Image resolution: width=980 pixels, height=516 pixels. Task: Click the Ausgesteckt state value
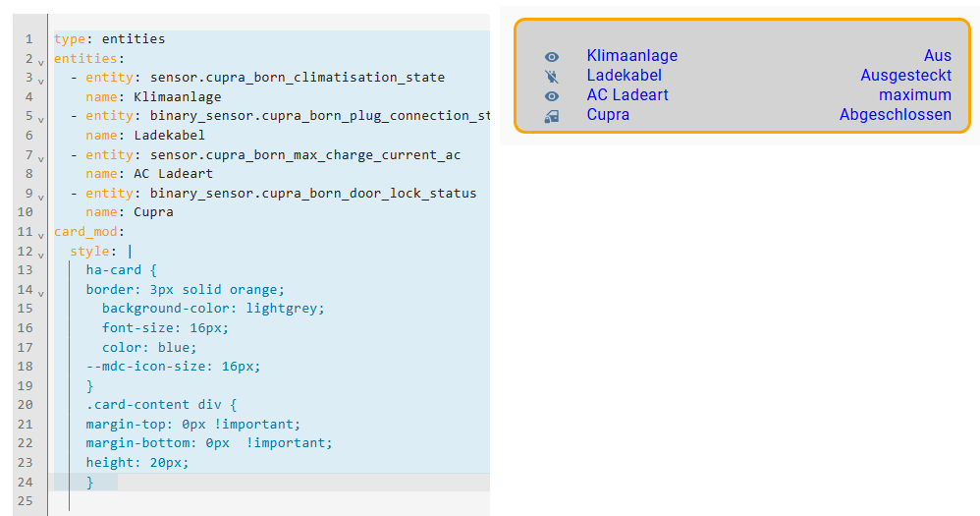pos(905,76)
